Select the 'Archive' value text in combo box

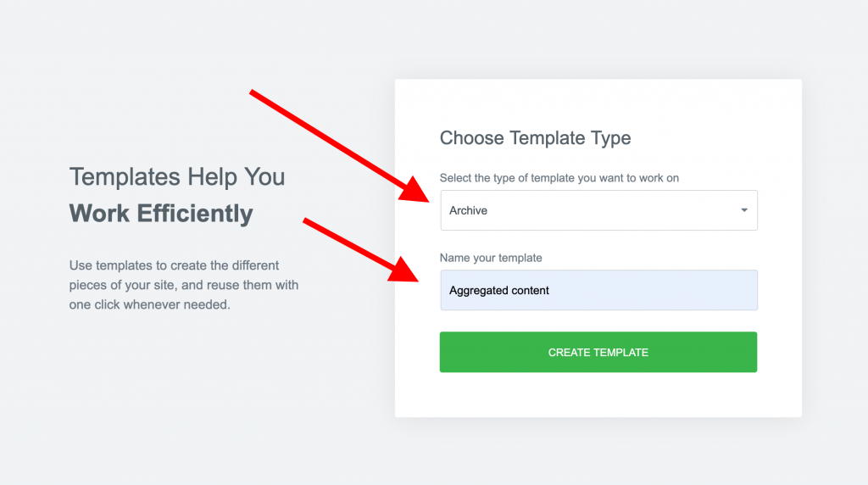point(468,211)
